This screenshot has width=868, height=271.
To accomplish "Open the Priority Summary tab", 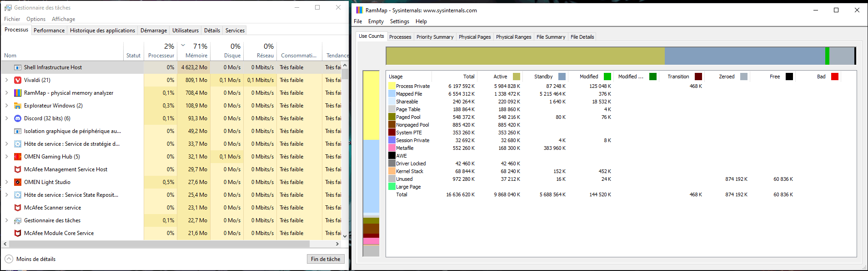I will 435,37.
